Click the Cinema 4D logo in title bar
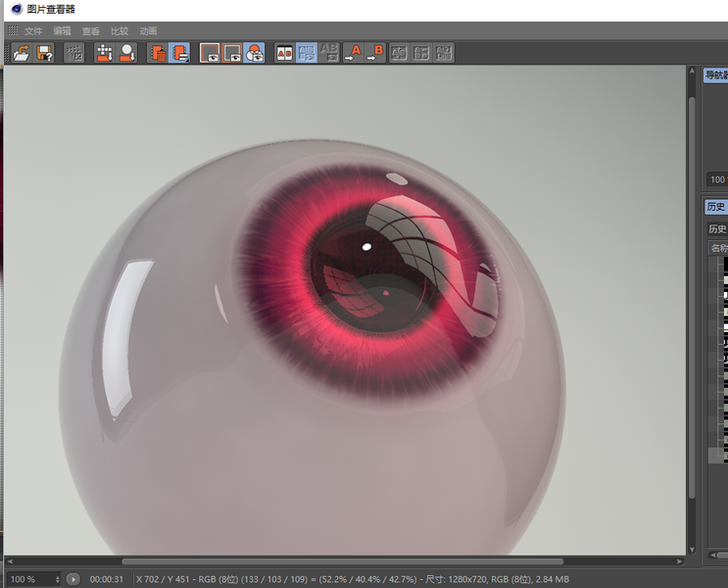Image resolution: width=728 pixels, height=588 pixels. [x=17, y=9]
